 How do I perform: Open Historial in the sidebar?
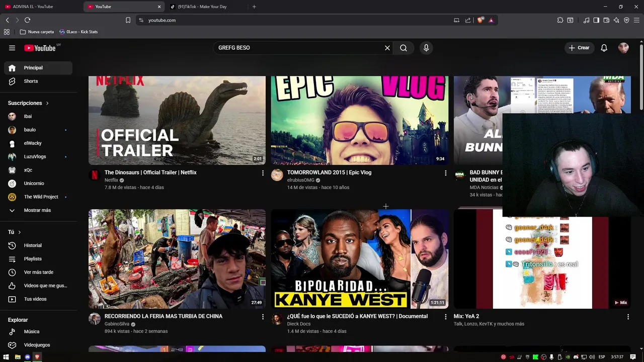[38, 245]
